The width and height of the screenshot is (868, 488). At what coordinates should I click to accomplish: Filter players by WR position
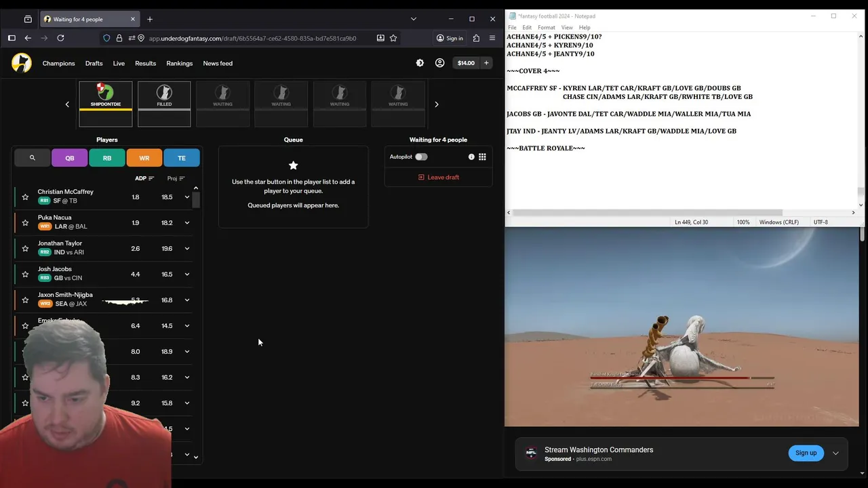coord(144,158)
